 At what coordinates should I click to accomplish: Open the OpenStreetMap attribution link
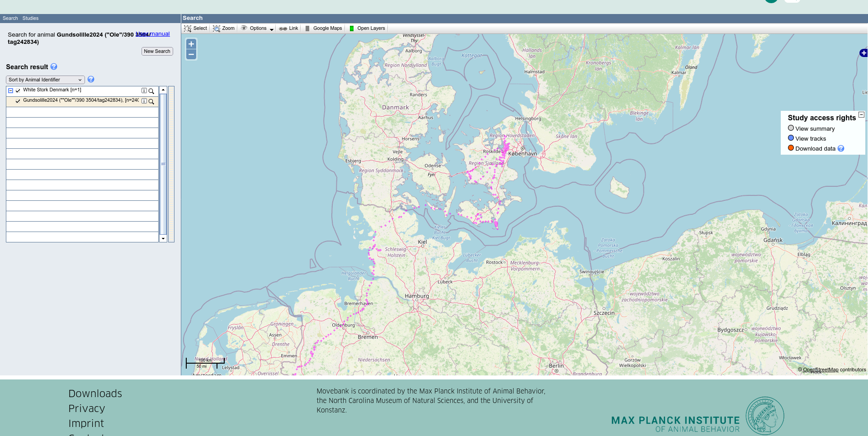820,370
